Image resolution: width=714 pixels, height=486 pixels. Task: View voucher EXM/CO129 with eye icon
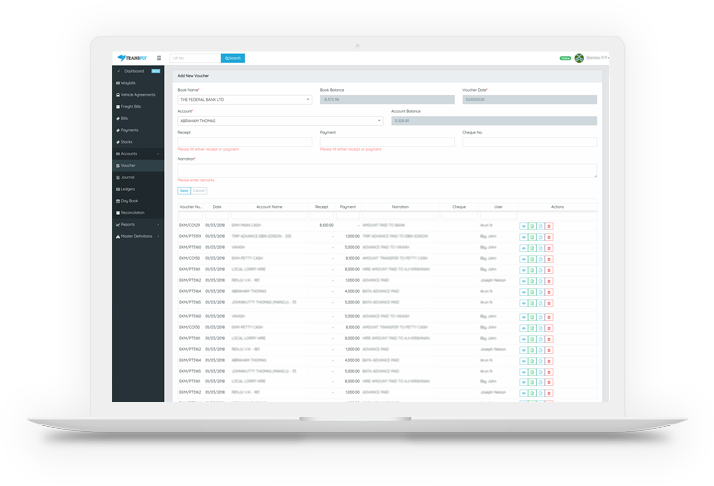click(524, 226)
